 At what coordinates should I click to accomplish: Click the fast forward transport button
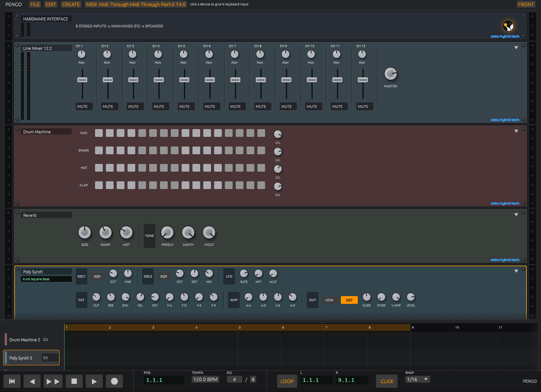click(x=53, y=381)
